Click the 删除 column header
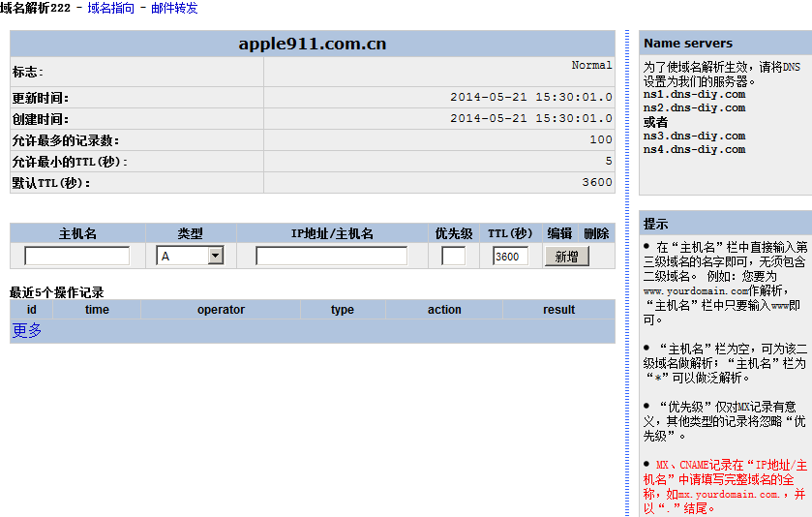 coord(596,233)
